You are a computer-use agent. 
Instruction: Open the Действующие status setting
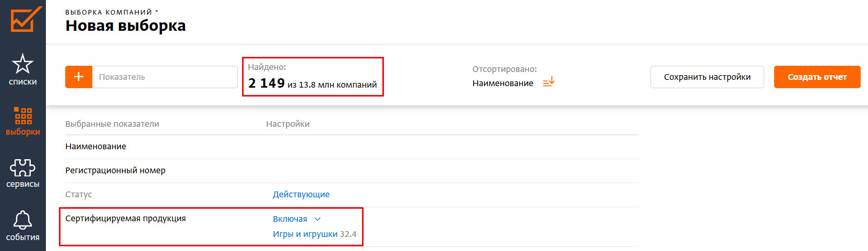click(x=301, y=195)
